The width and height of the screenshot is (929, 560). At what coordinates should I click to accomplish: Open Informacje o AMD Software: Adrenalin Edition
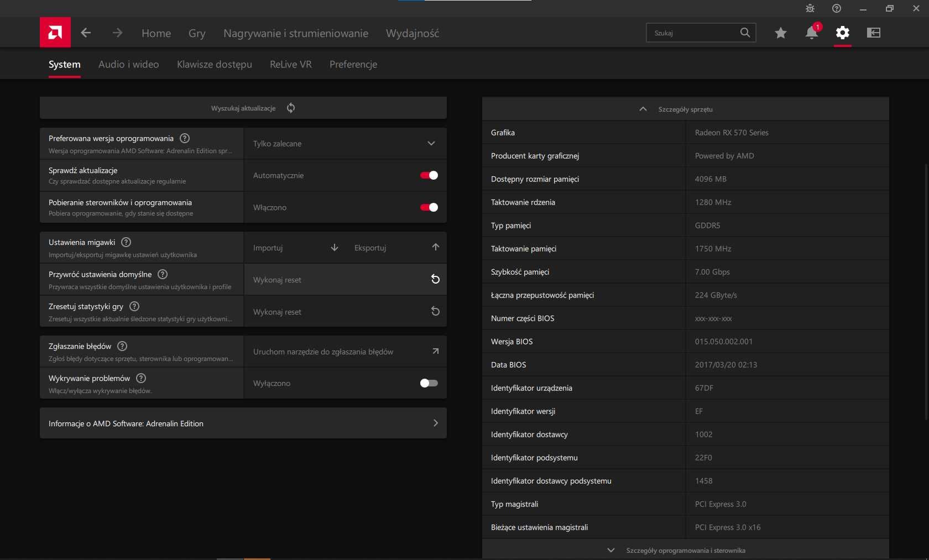[243, 423]
